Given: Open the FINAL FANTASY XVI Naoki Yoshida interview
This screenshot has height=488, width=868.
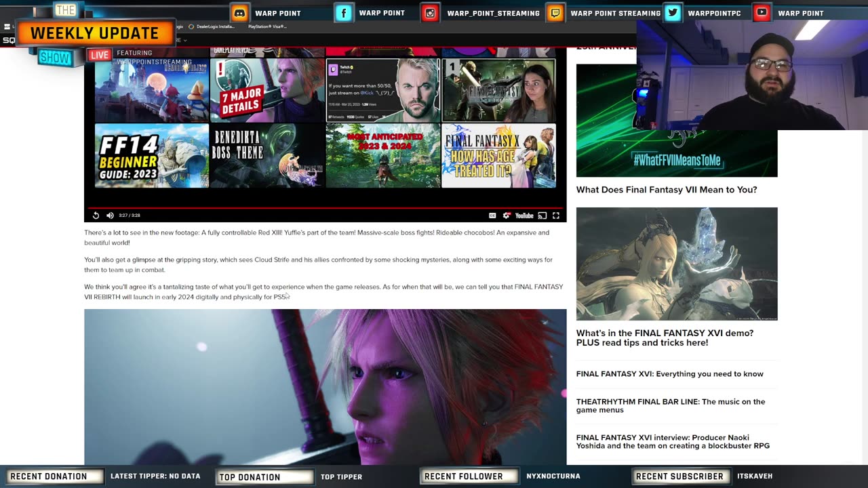Looking at the screenshot, I should pyautogui.click(x=673, y=441).
